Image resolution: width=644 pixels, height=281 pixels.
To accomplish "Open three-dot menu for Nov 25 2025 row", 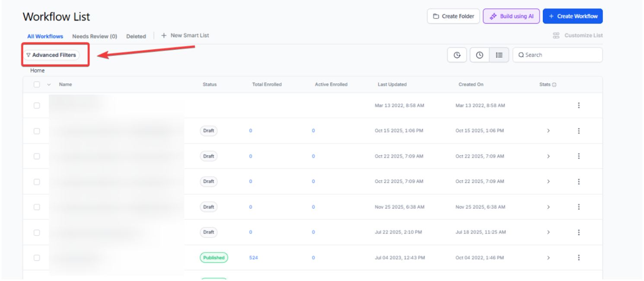I will pos(579,207).
